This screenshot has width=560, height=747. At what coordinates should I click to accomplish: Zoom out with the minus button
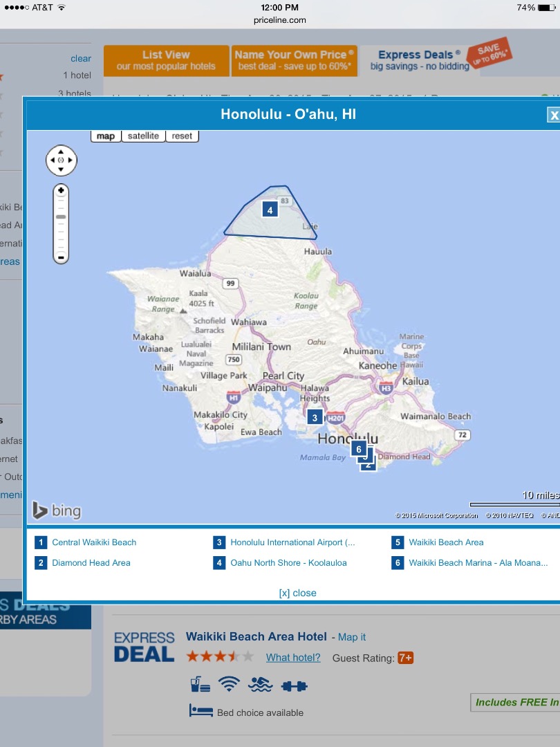(x=61, y=258)
